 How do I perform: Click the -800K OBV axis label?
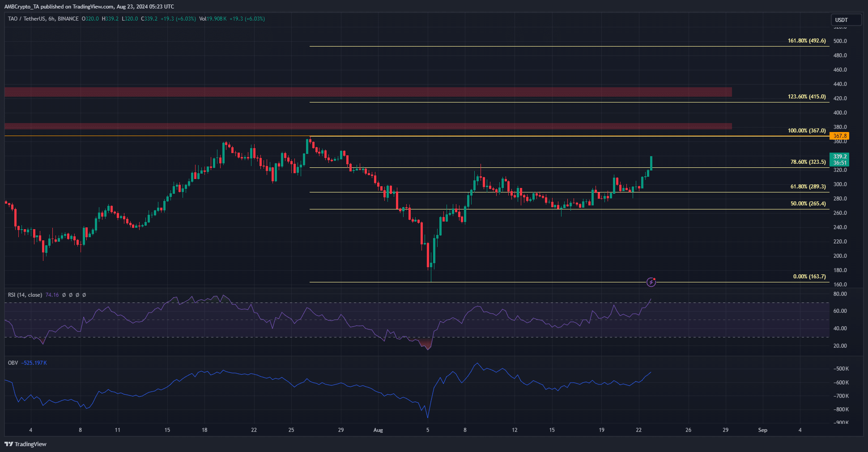(x=841, y=409)
